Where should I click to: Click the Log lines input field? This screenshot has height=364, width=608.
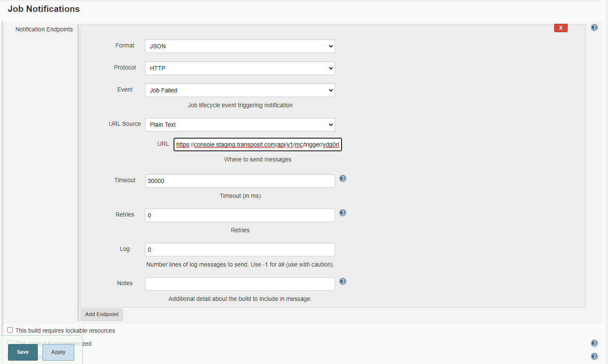[x=240, y=250]
